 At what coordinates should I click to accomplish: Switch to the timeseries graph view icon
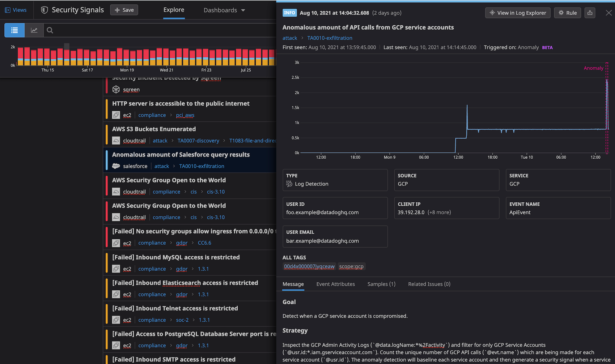34,30
